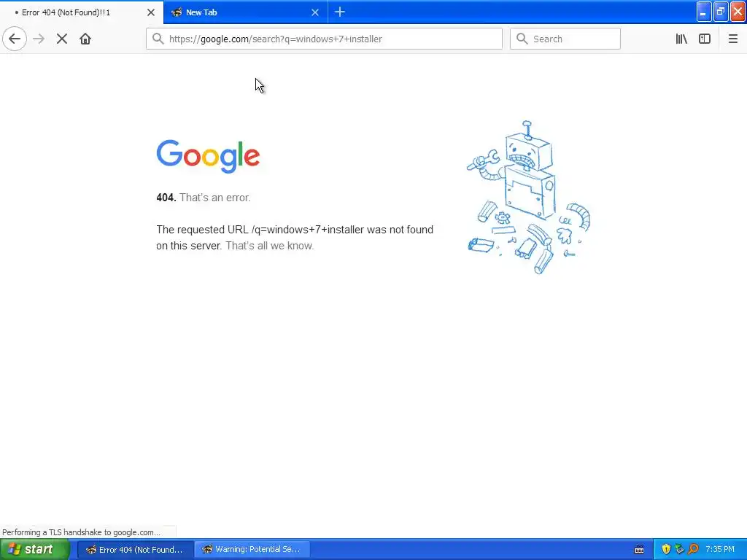
Task: Click the TLS handshake status bar message
Action: pyautogui.click(x=82, y=532)
